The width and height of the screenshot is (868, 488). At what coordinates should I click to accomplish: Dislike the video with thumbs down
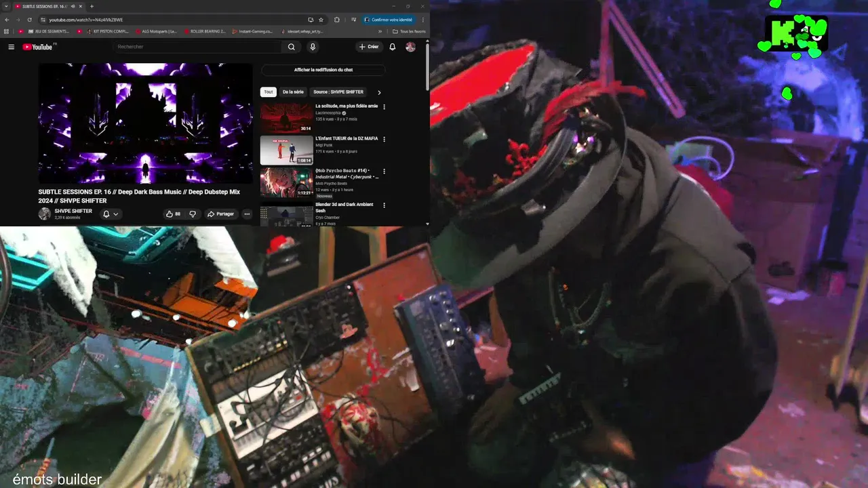pos(193,214)
